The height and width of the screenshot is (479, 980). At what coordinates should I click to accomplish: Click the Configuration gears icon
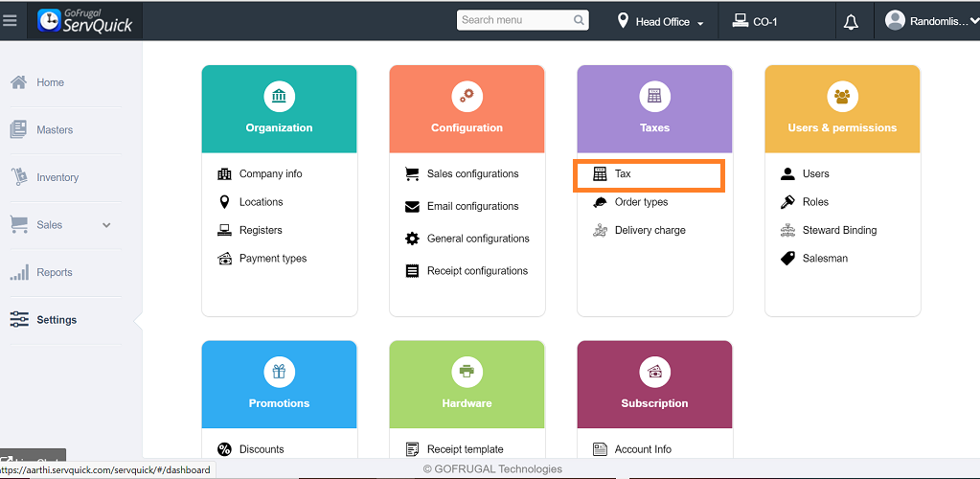point(467,96)
